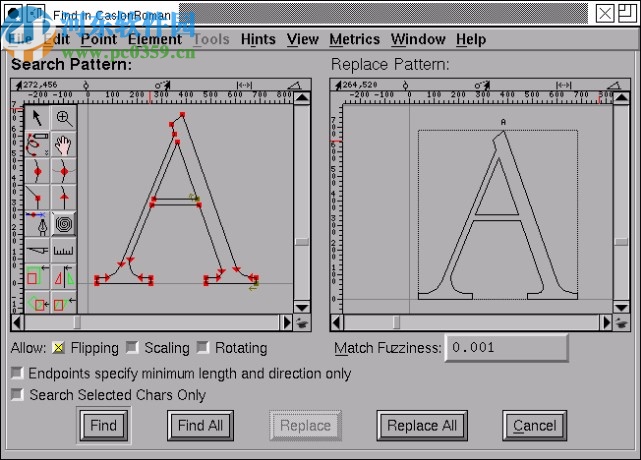
Task: Focus the Match Fuzziness input field
Action: [x=506, y=348]
